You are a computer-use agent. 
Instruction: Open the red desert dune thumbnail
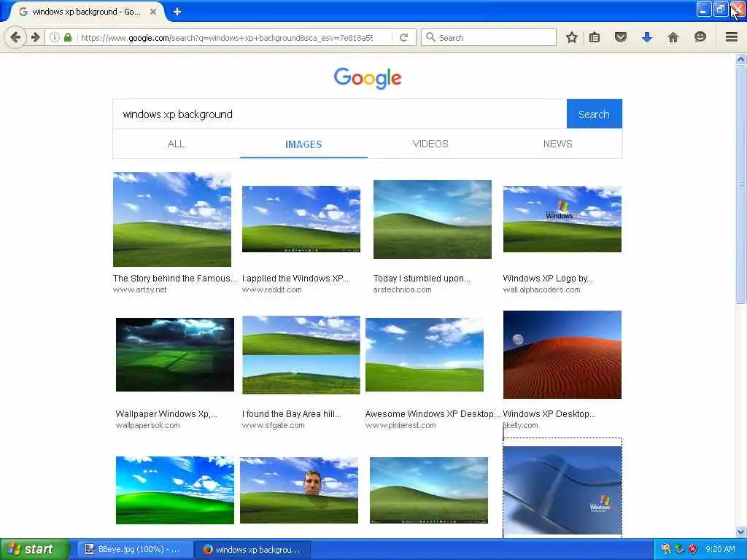point(562,355)
